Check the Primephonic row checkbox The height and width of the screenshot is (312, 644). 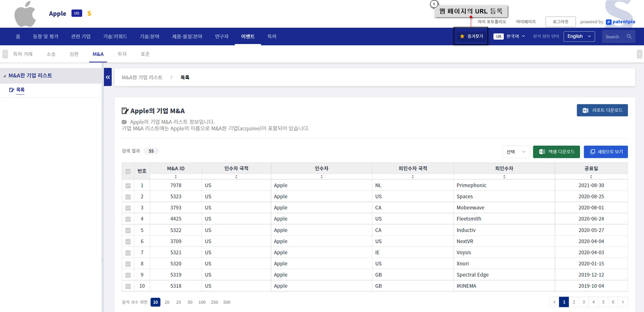click(128, 186)
